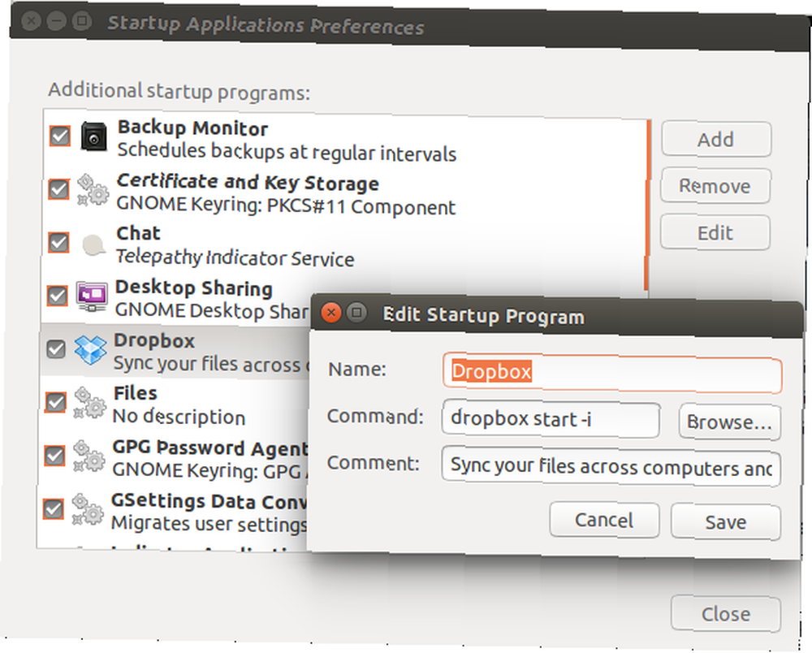The width and height of the screenshot is (812, 653).
Task: Click the Chat speech bubble icon
Action: [x=93, y=244]
